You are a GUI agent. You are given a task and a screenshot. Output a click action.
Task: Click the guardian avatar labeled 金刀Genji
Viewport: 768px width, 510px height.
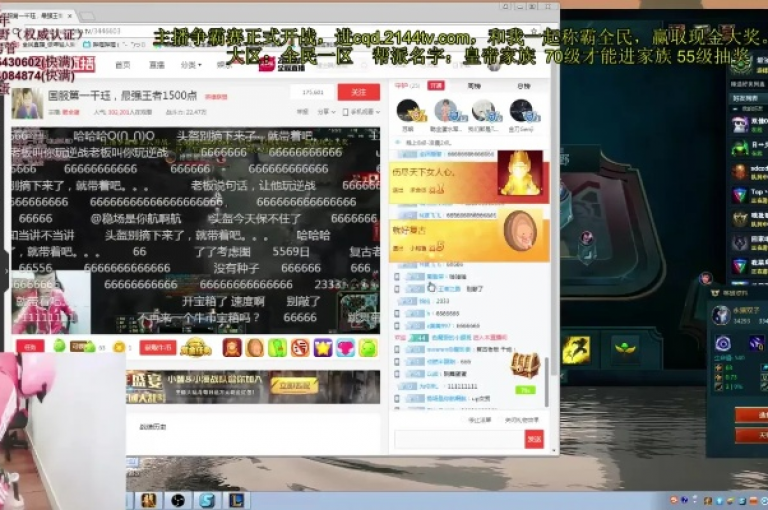522,111
